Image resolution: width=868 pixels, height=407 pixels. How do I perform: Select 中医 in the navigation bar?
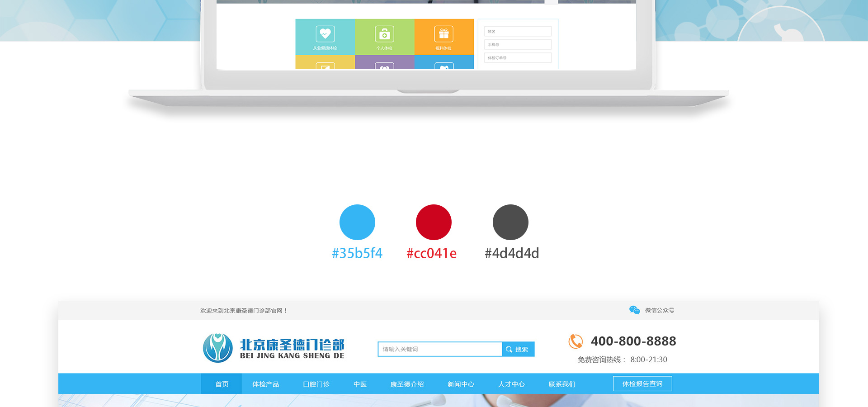[x=360, y=384]
